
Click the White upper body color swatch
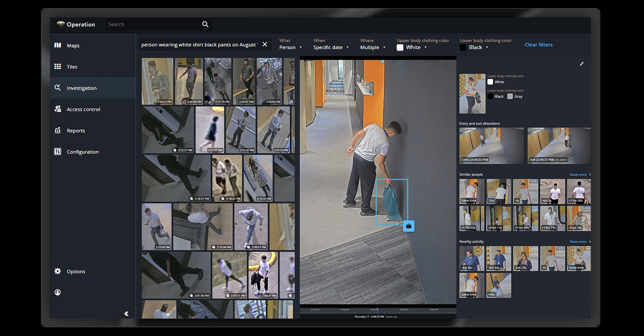pos(400,47)
